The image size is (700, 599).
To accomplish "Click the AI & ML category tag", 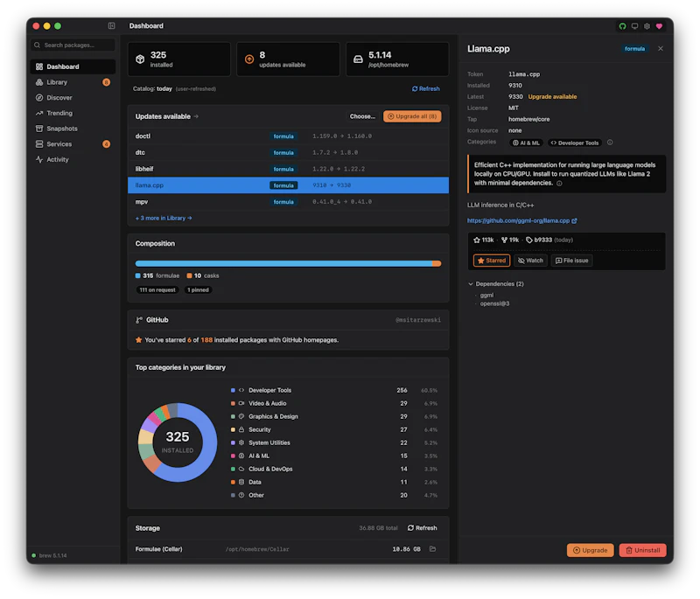I will (x=527, y=143).
